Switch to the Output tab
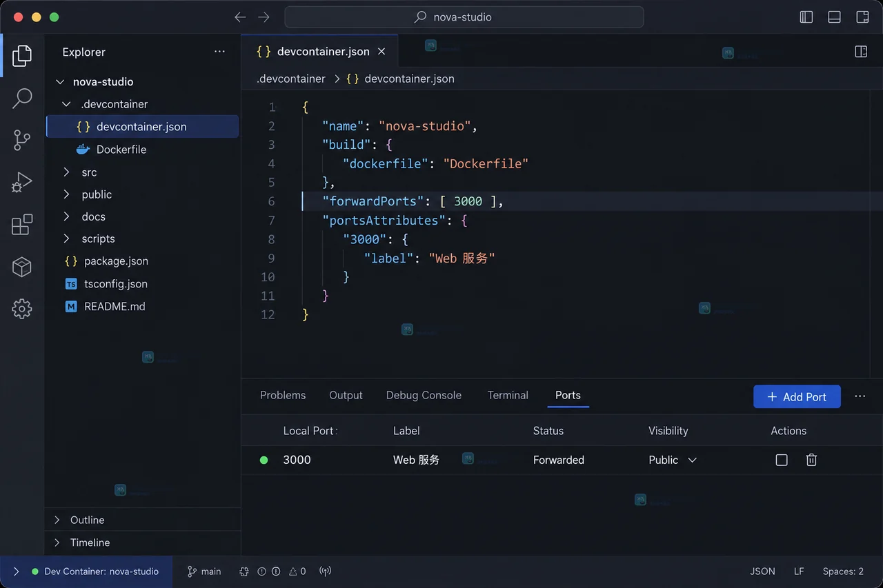Screen dimensions: 883x588 346,395
